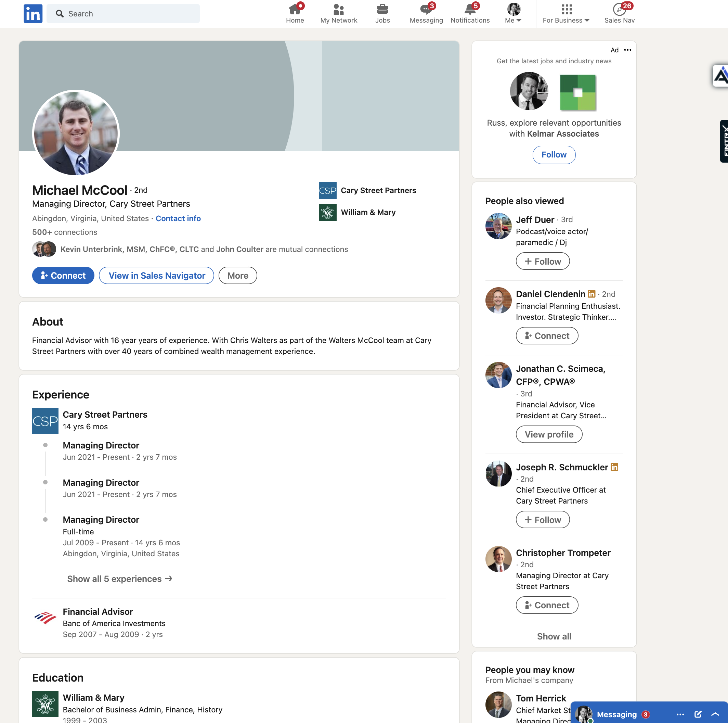This screenshot has width=728, height=723.
Task: Click Cary Street Partners name in Experience
Action: click(x=105, y=415)
